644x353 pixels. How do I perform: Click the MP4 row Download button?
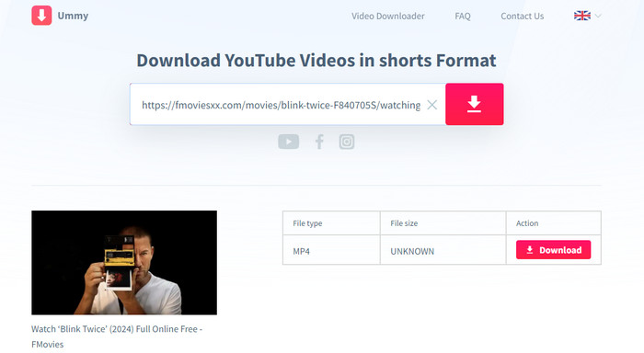[x=553, y=249]
